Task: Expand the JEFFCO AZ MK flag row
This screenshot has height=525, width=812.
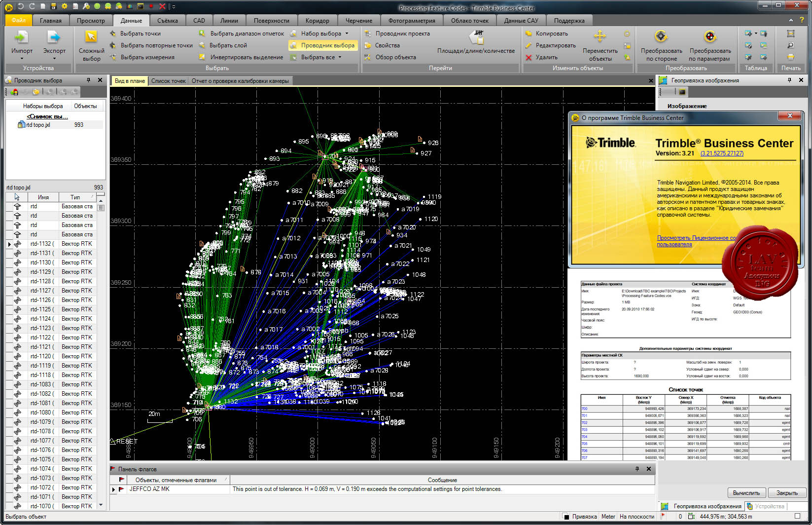Action: point(113,489)
